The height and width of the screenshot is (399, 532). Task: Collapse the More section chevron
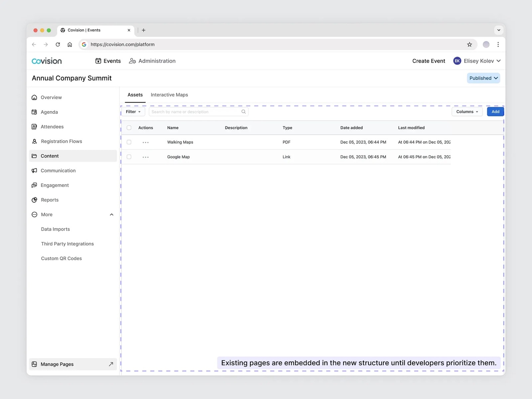[x=112, y=214]
